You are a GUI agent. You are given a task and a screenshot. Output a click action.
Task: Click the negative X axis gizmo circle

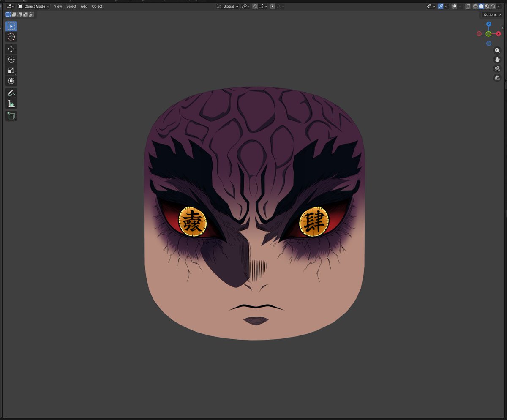click(x=479, y=34)
